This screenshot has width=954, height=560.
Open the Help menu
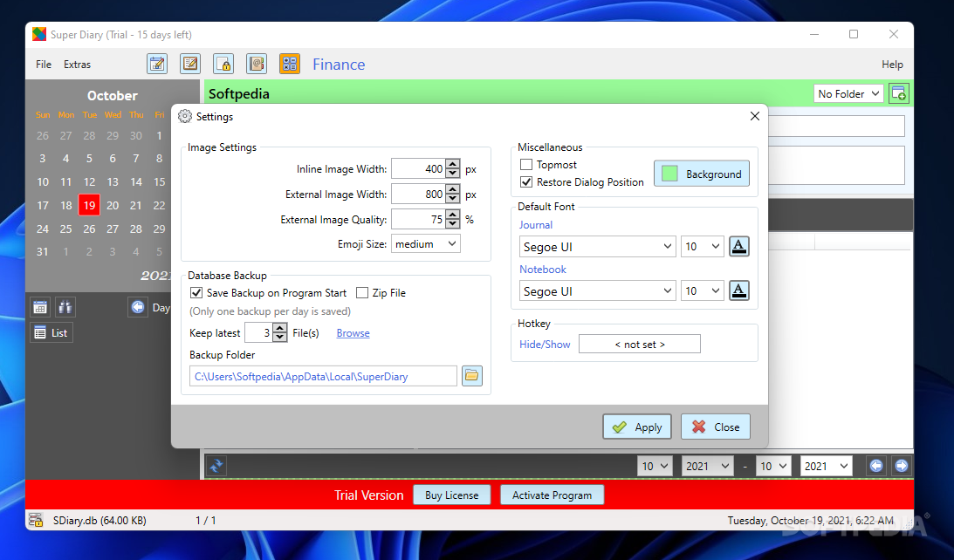click(x=892, y=64)
